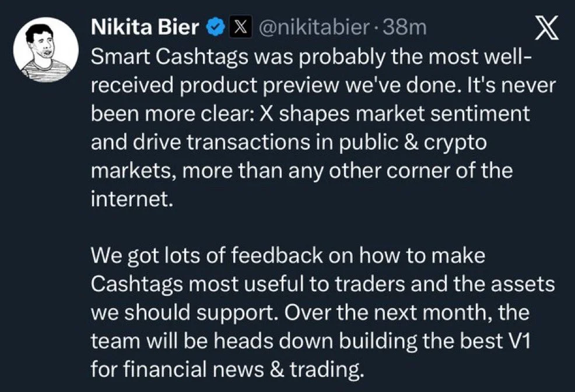Viewport: 575px width, 392px height.
Task: Click the "38m" timestamp
Action: (404, 27)
